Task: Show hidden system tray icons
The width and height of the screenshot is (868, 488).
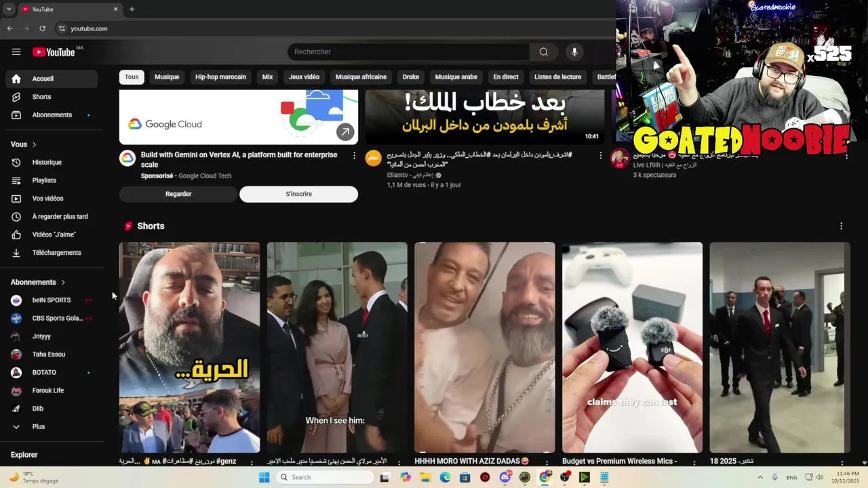Action: [759, 477]
